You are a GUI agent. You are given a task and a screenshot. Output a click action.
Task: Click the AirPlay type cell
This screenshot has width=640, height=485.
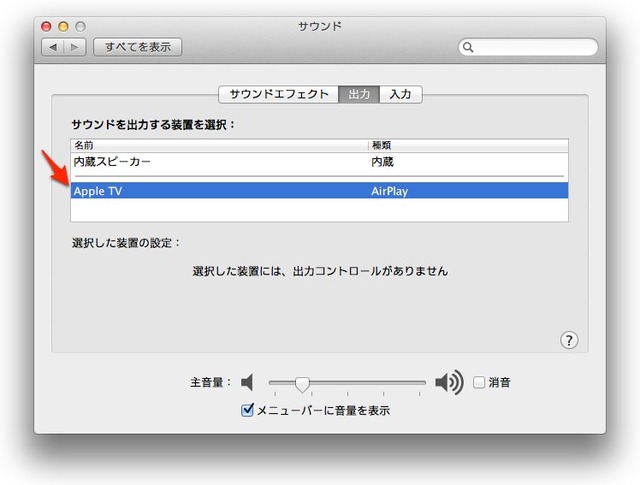[389, 191]
